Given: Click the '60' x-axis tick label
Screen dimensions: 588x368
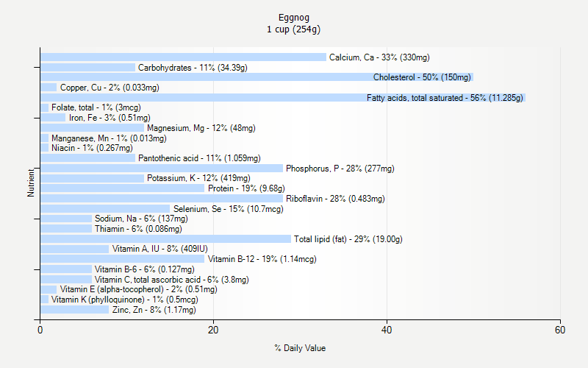Looking at the screenshot, I should [x=560, y=330].
